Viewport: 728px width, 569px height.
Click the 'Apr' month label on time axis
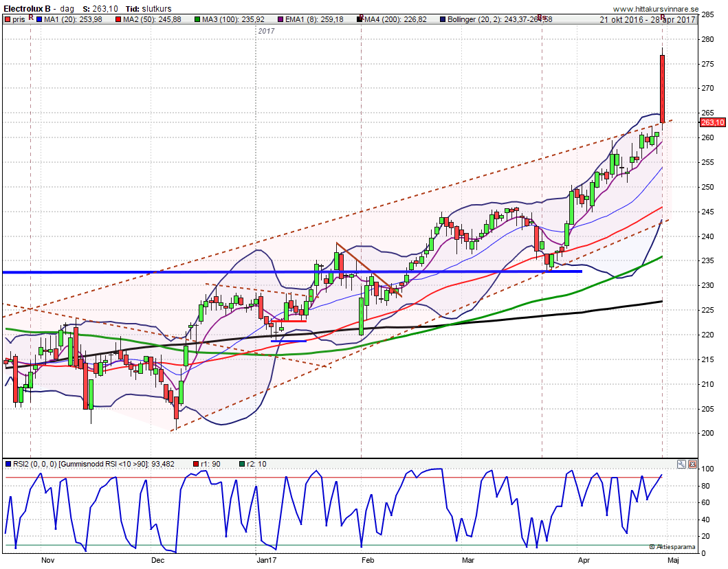pos(584,560)
